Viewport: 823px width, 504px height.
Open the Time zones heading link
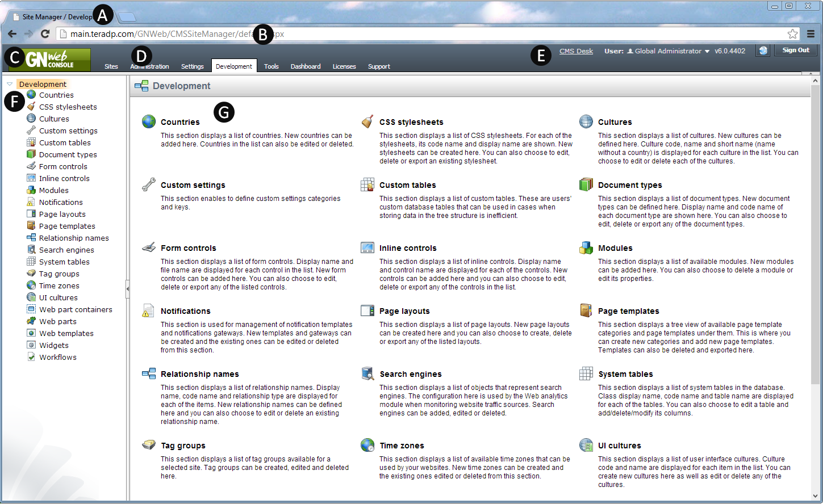[x=402, y=446]
